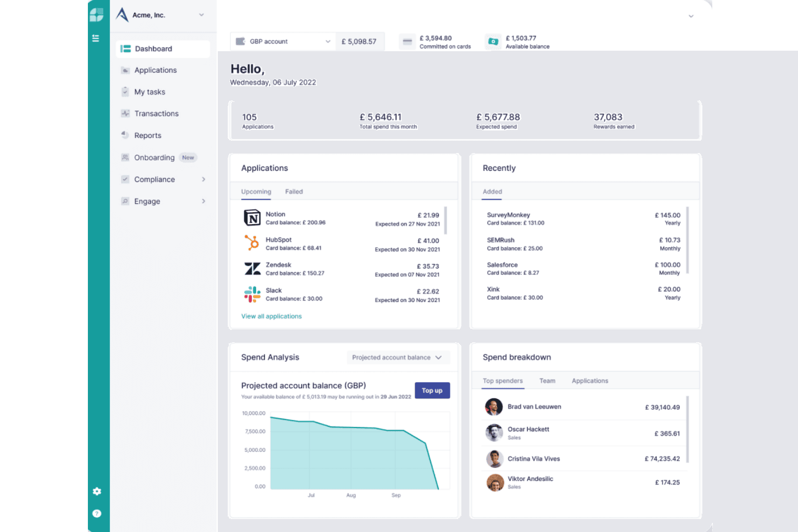
Task: Toggle the sidebar menu hamburger icon
Action: [x=95, y=38]
